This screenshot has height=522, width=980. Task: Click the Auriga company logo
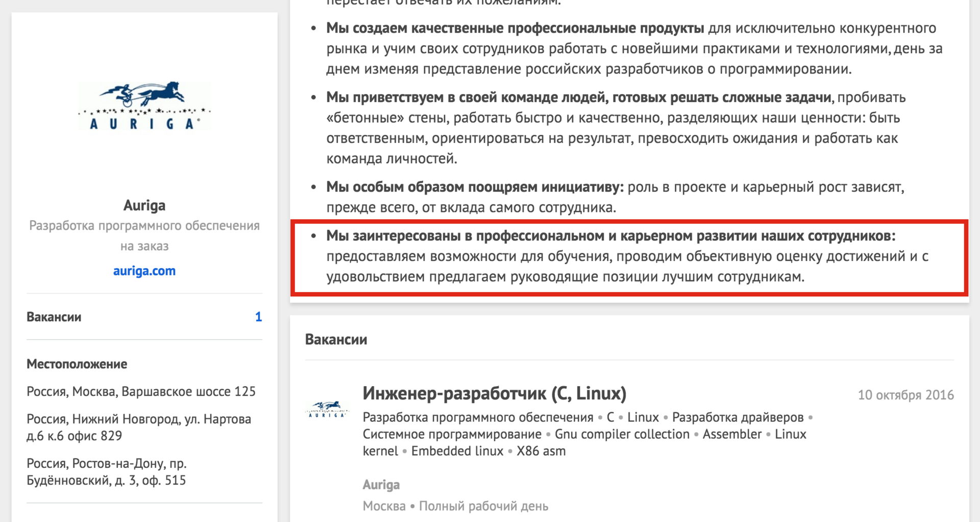[144, 106]
